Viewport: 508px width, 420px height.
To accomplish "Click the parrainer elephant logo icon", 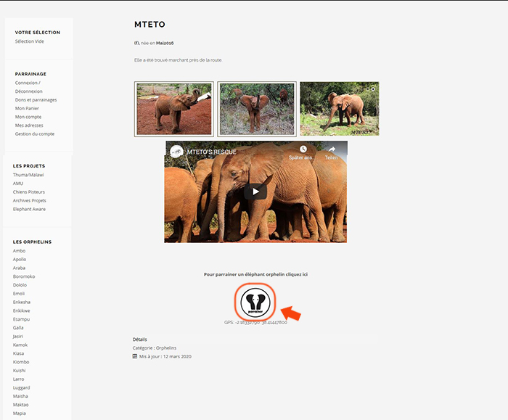I will coord(255,302).
